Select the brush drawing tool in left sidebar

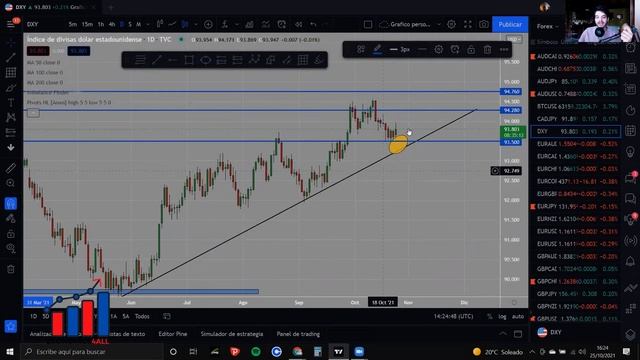(x=11, y=88)
